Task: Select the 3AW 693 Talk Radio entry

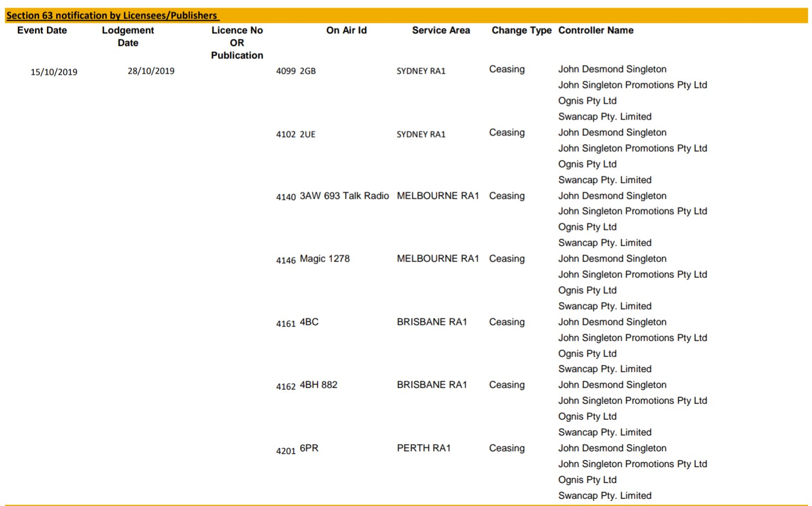Action: [x=344, y=196]
